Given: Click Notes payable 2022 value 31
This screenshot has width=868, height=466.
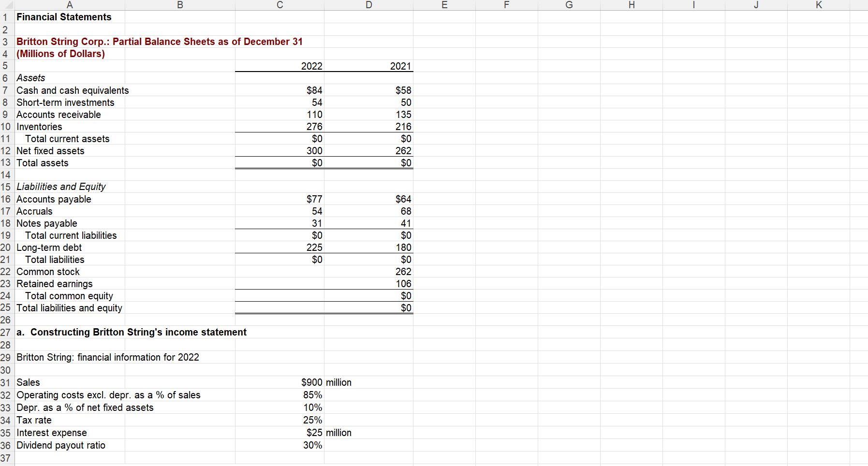Looking at the screenshot, I should coord(317,223).
